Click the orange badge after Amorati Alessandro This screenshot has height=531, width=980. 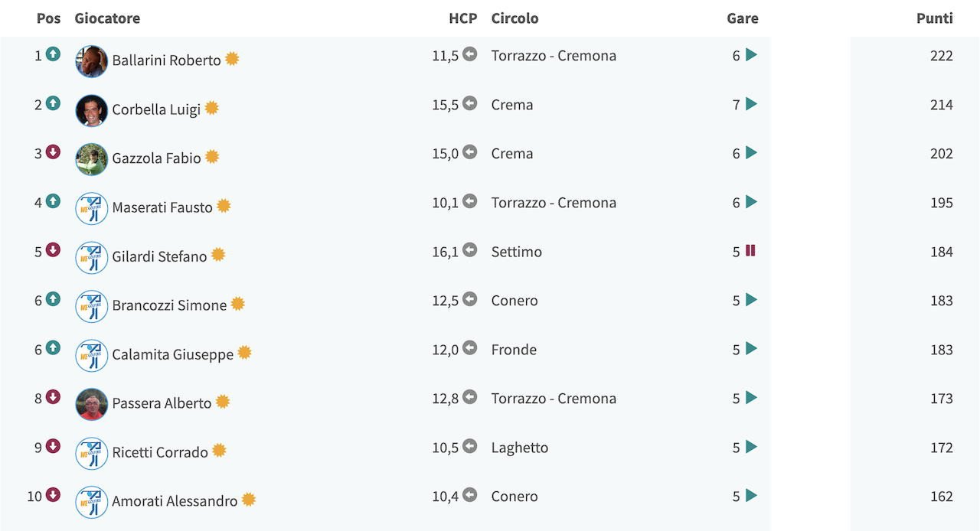[249, 500]
